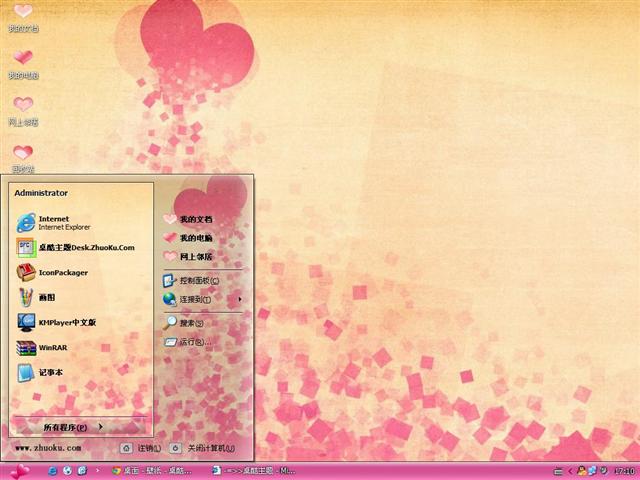Screen dimensions: 640x480
Task: Open the 我的电脑 desktop heart icon
Action: tap(23, 62)
